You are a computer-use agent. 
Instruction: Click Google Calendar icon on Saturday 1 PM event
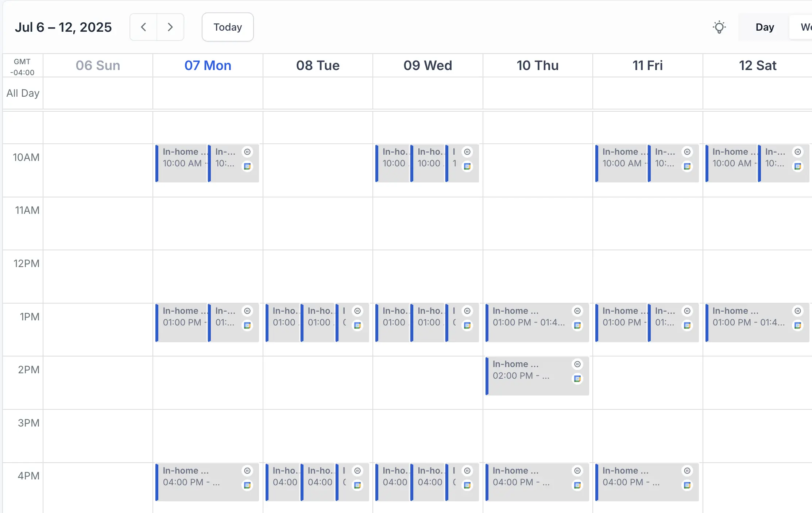798,325
